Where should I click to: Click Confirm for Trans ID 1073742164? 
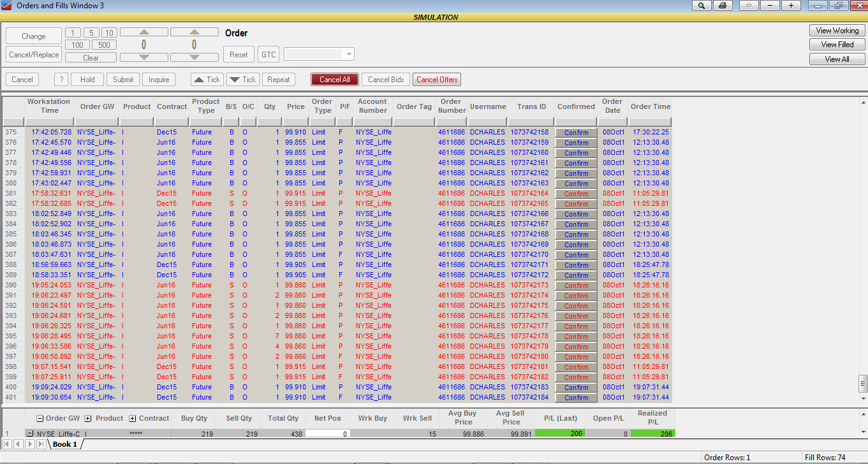pyautogui.click(x=576, y=194)
